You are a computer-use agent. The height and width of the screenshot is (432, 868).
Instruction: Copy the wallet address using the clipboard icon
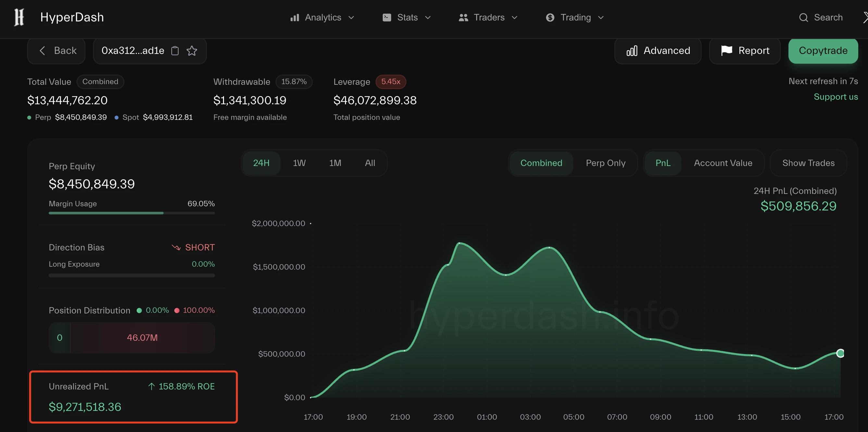(175, 51)
